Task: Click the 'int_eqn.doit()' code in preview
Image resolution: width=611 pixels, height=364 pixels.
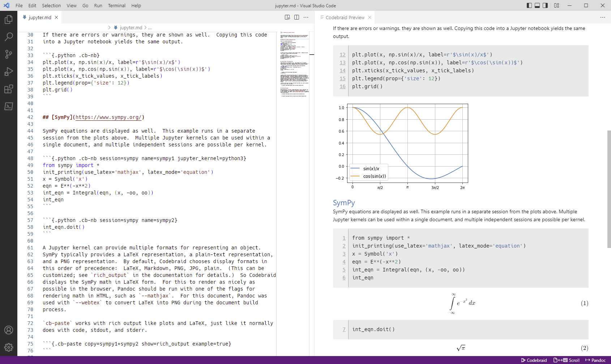Action: click(373, 329)
